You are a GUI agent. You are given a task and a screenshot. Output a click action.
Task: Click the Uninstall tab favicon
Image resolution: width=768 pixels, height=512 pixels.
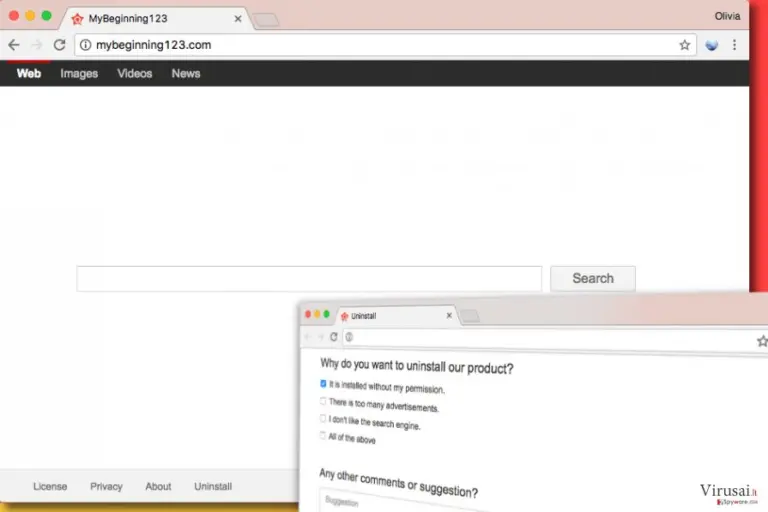(344, 316)
